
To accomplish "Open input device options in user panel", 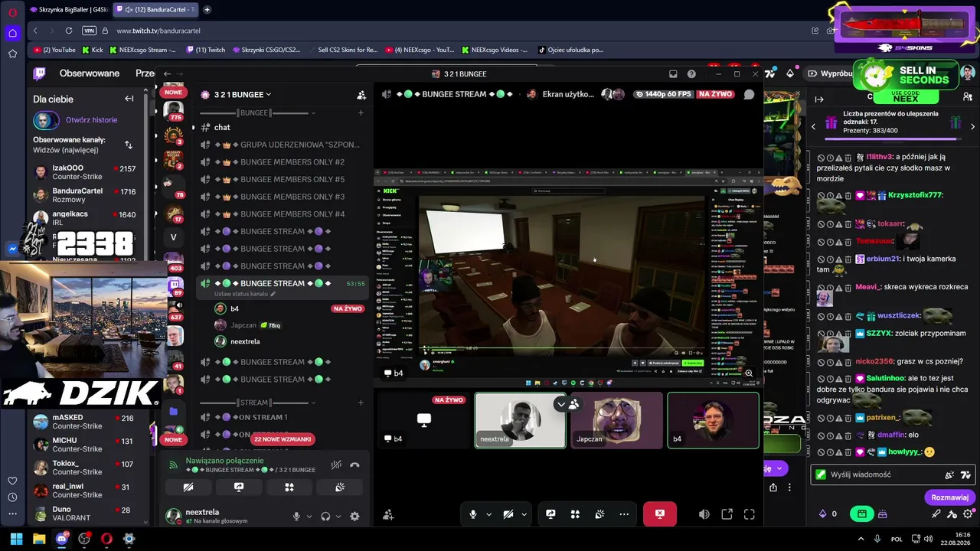I will tap(309, 517).
